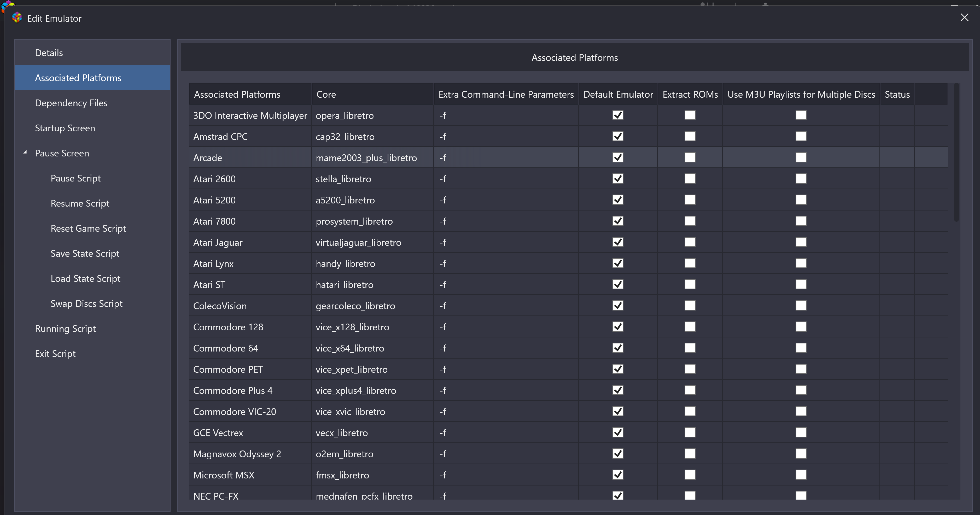Click the LaunchBox cube icon in title bar
The height and width of the screenshot is (515, 980).
point(17,18)
